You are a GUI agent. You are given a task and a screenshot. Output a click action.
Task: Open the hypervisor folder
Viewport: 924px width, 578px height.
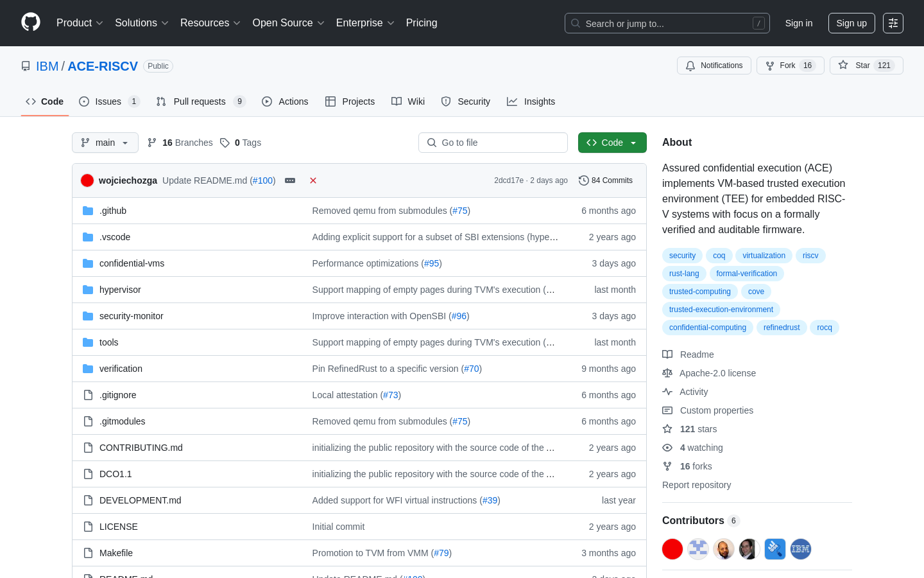pos(120,290)
